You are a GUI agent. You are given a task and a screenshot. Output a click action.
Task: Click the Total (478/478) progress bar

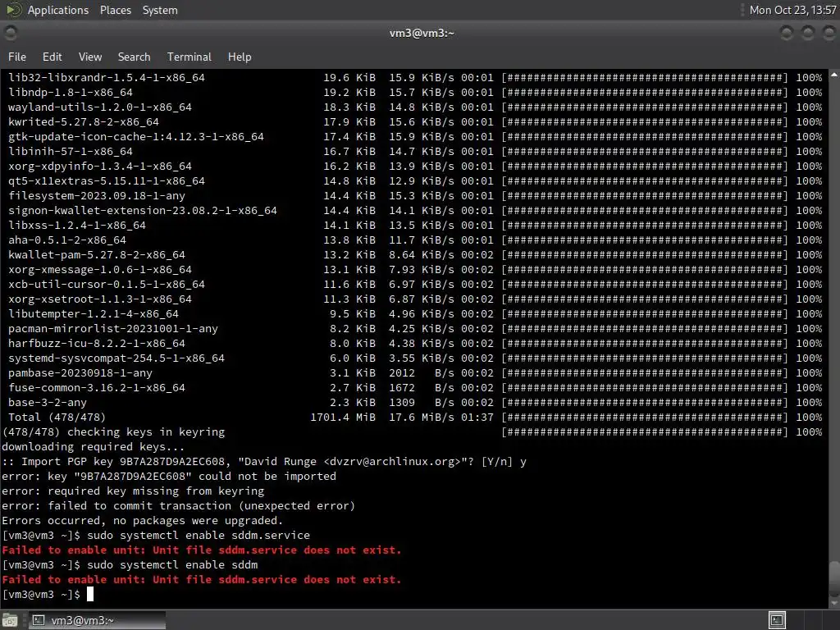click(x=645, y=418)
